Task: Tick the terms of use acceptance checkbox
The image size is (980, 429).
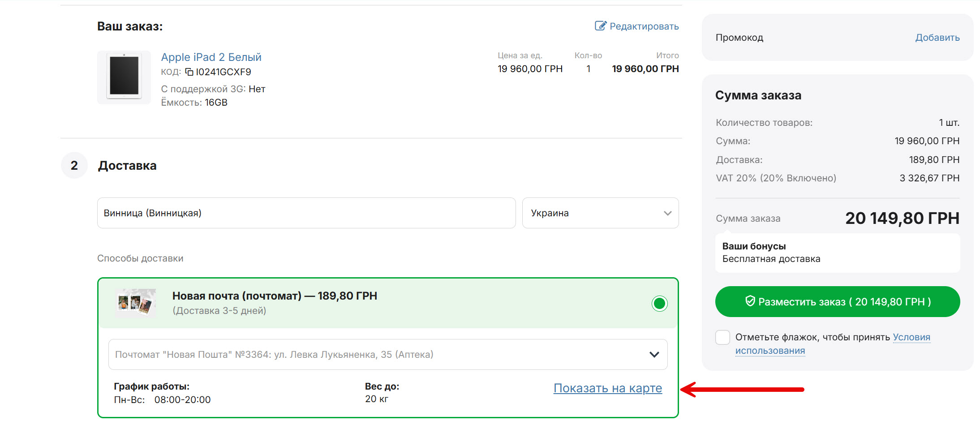Action: pyautogui.click(x=722, y=337)
